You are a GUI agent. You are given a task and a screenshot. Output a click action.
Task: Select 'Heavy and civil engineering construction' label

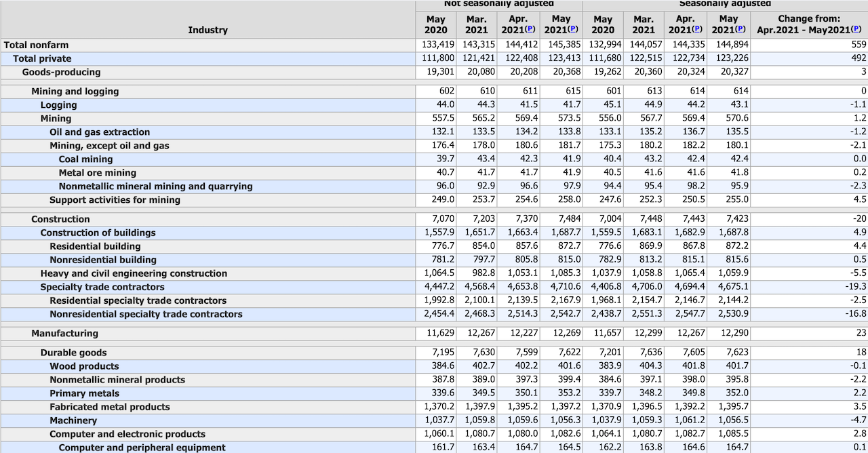click(134, 273)
